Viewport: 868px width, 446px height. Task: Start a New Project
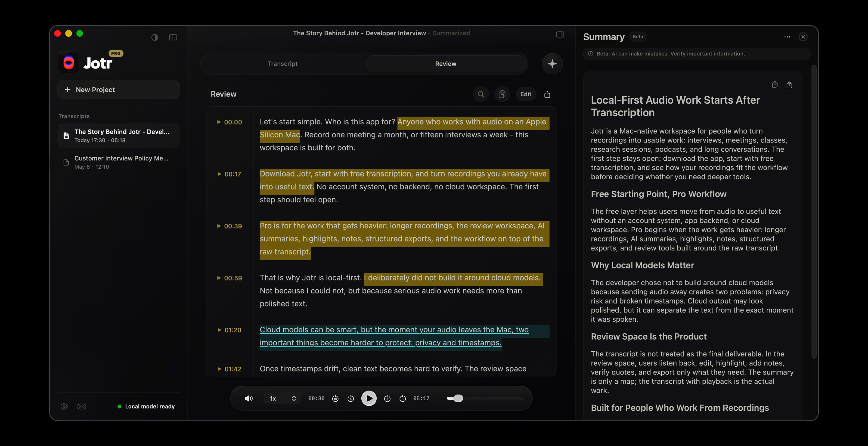coord(119,89)
